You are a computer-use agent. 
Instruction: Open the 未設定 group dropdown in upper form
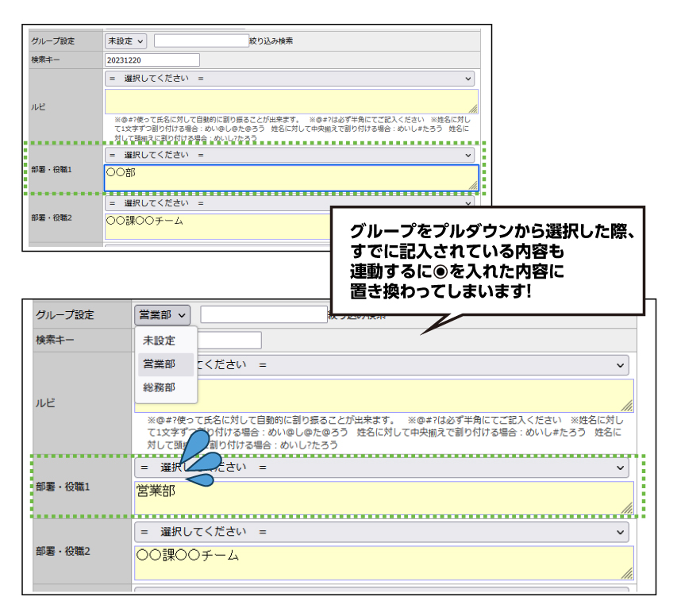point(126,40)
